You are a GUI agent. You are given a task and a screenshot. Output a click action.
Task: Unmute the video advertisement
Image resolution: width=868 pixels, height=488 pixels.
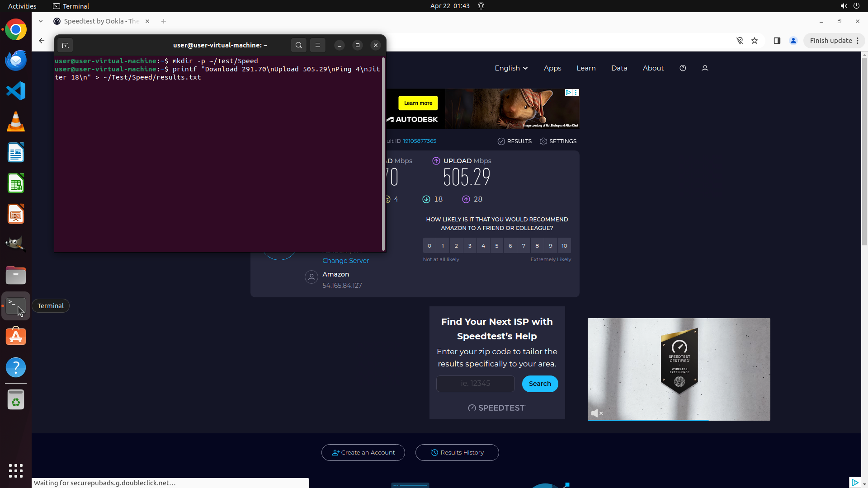[597, 413]
